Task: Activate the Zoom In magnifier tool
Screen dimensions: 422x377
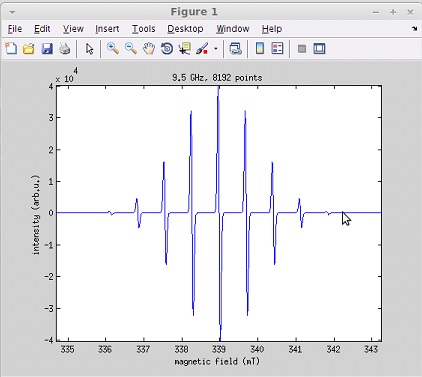Action: (x=113, y=49)
